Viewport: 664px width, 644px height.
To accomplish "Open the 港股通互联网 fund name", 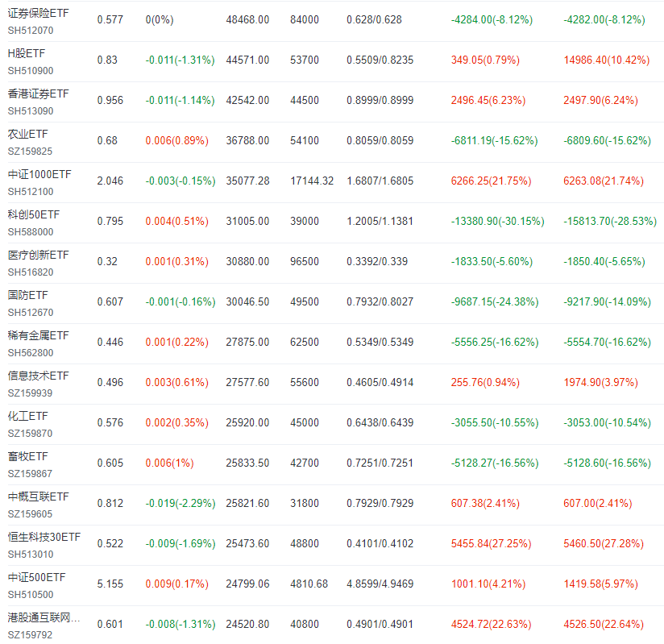I will (x=44, y=617).
